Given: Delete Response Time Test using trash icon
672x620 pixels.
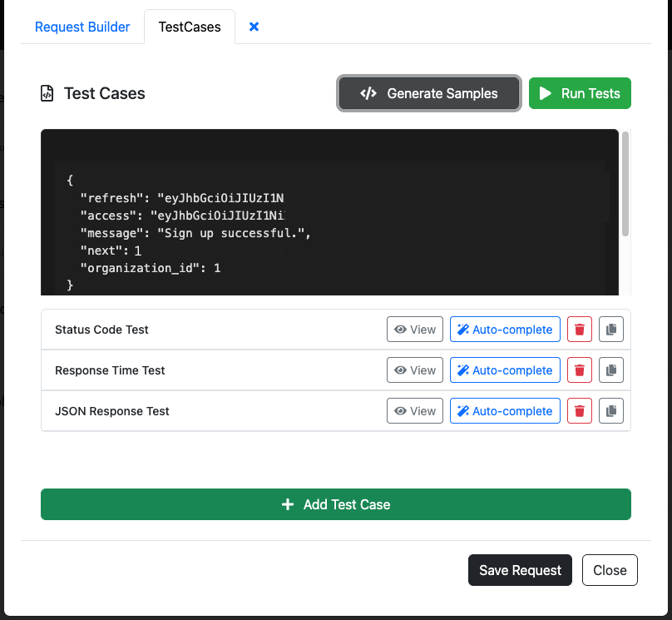Looking at the screenshot, I should pos(579,370).
